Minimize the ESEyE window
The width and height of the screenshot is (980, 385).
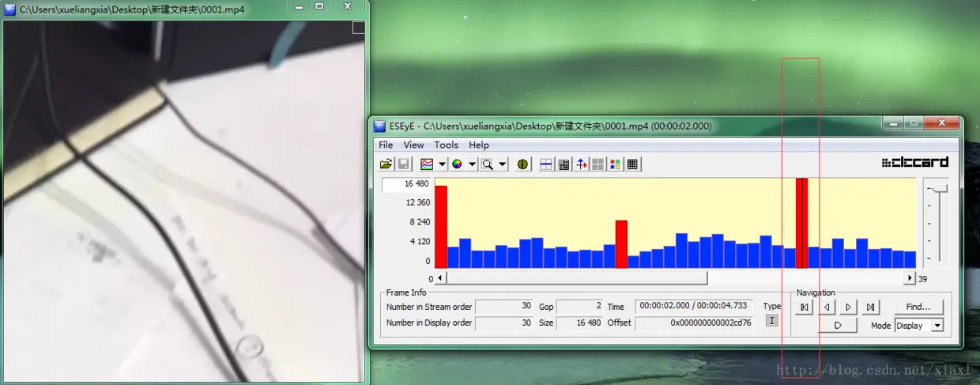(x=893, y=123)
